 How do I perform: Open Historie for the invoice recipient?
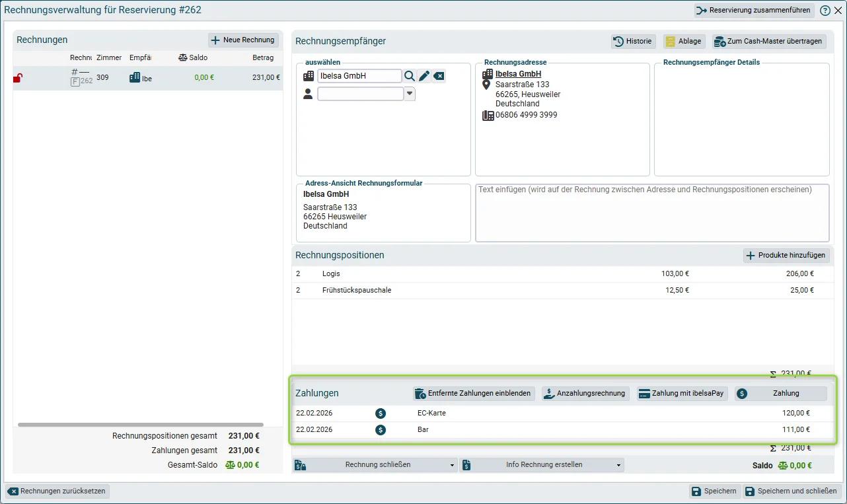click(x=634, y=41)
